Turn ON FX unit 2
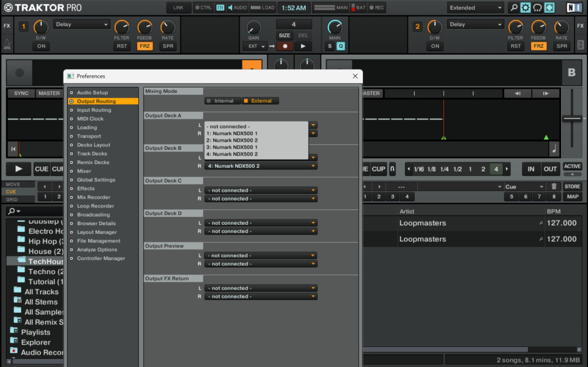The image size is (588, 367). pos(435,46)
